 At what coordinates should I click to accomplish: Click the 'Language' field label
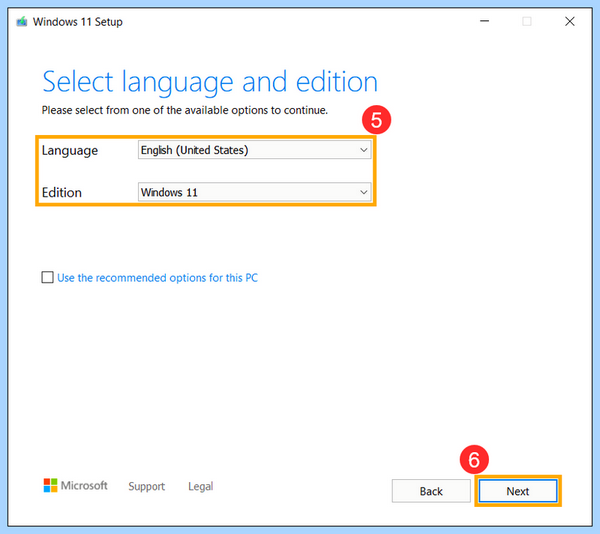pyautogui.click(x=70, y=151)
